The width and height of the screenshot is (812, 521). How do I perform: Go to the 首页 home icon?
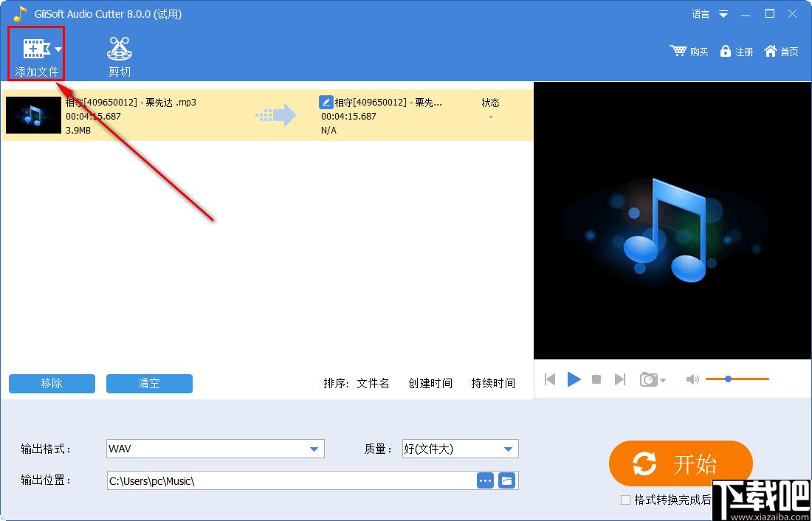[771, 51]
